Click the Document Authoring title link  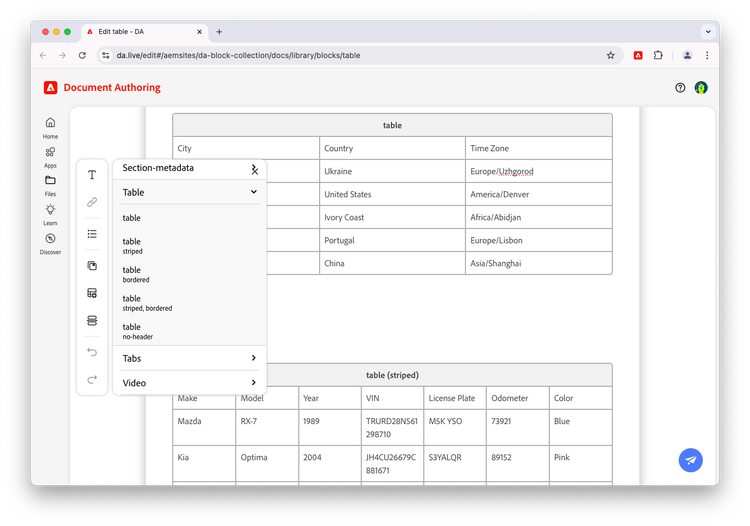[112, 88]
